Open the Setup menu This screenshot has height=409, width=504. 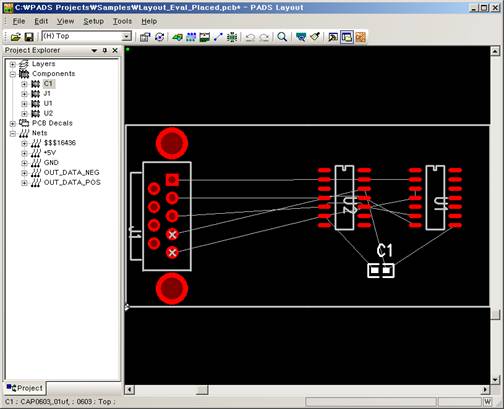point(93,21)
